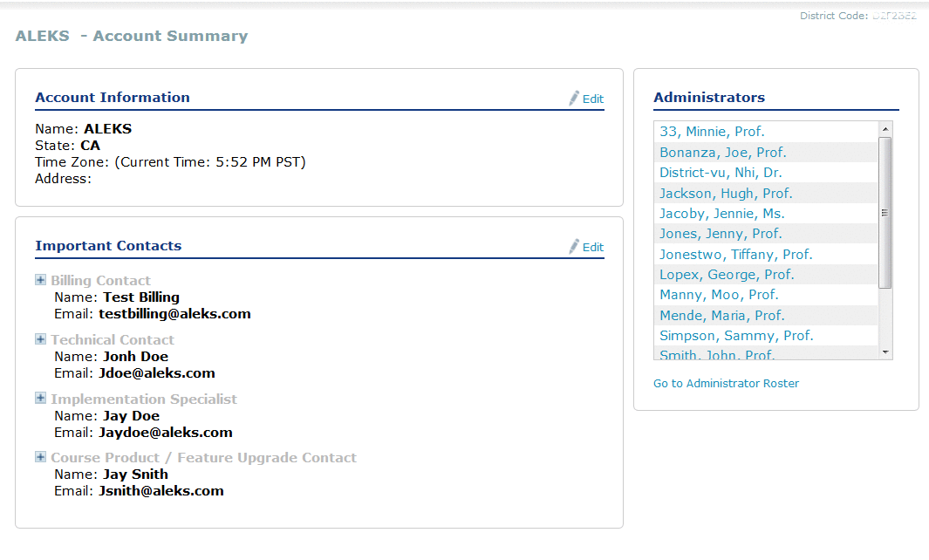Expand Course Product / Feature Upgrade Contact
The width and height of the screenshot is (929, 560).
click(x=40, y=456)
